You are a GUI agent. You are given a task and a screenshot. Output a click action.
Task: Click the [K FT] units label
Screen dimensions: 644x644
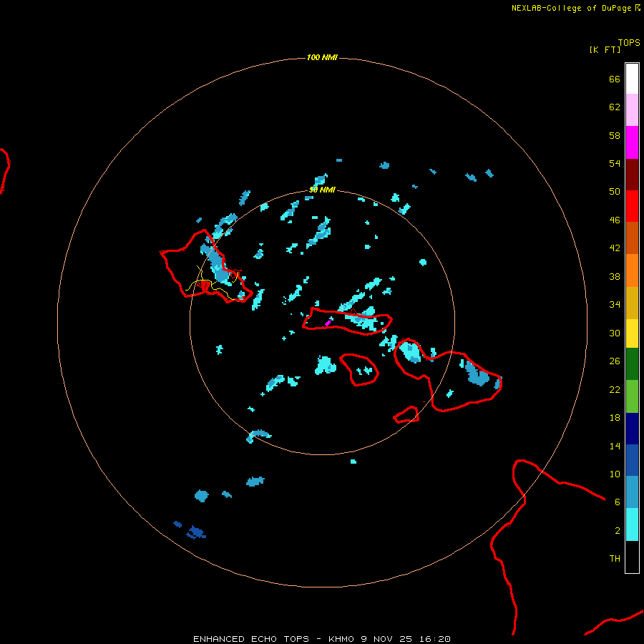(x=605, y=49)
